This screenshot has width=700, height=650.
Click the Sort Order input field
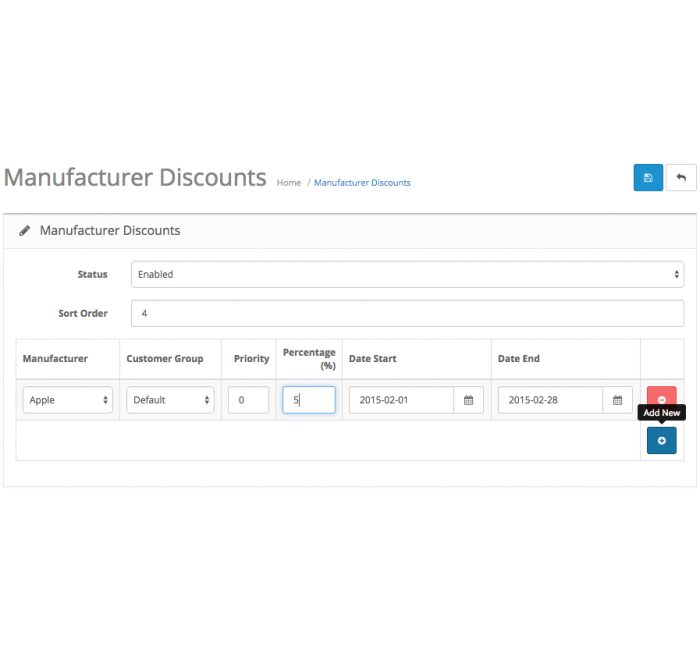click(407, 313)
